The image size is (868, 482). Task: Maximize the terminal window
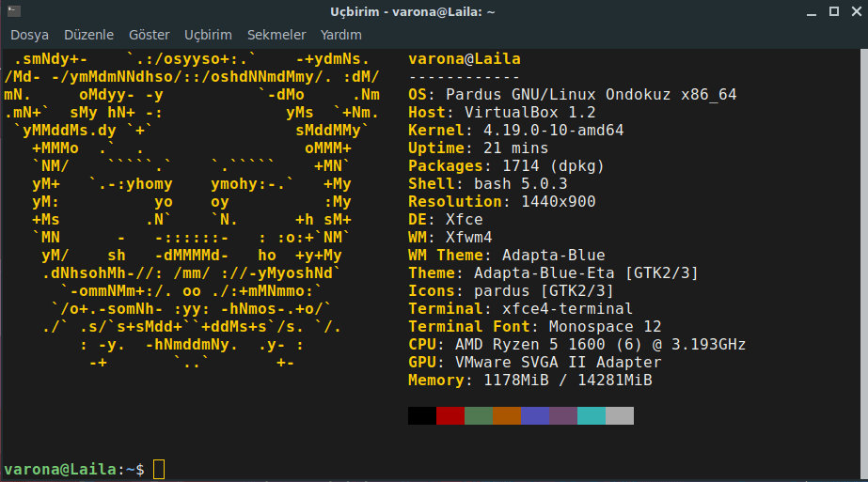point(834,11)
